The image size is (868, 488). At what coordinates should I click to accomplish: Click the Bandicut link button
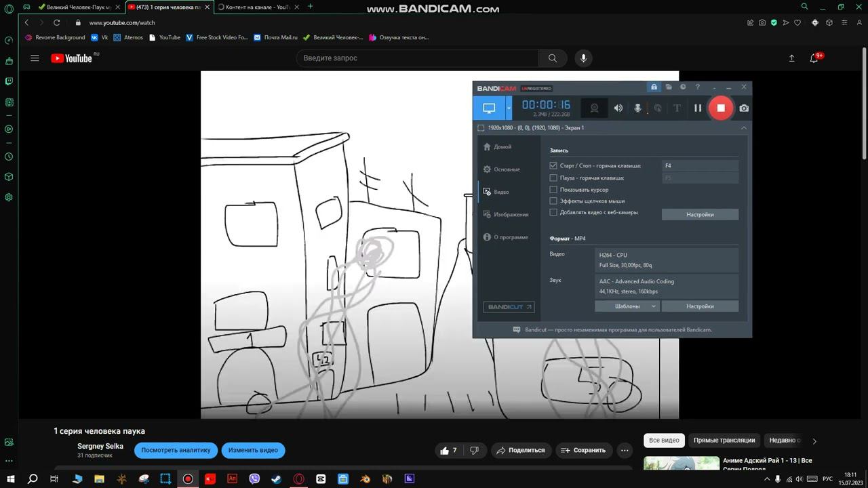coord(509,307)
